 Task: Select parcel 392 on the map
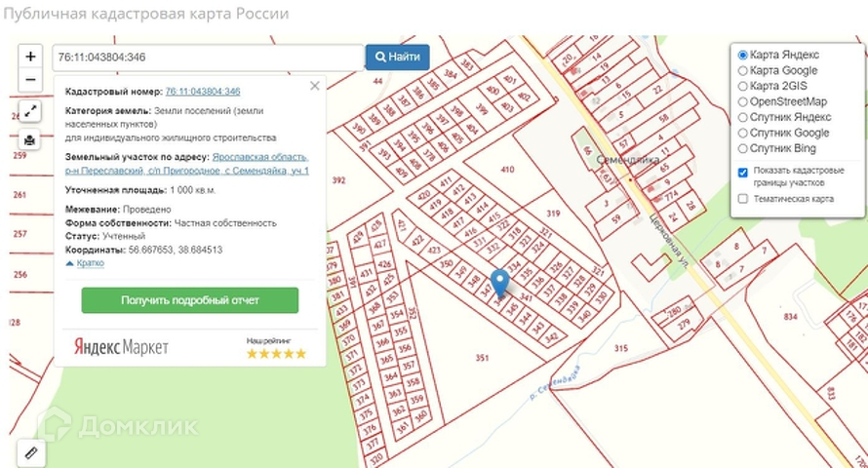338,180
